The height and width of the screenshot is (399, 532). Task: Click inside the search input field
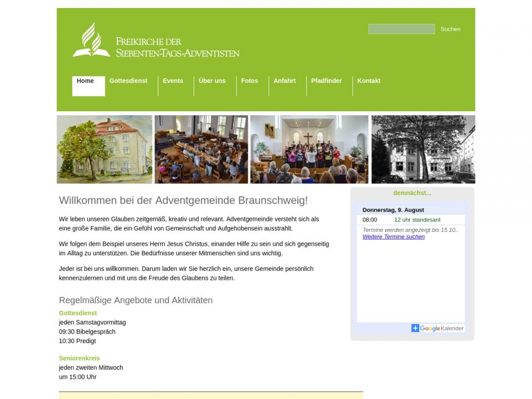[401, 29]
